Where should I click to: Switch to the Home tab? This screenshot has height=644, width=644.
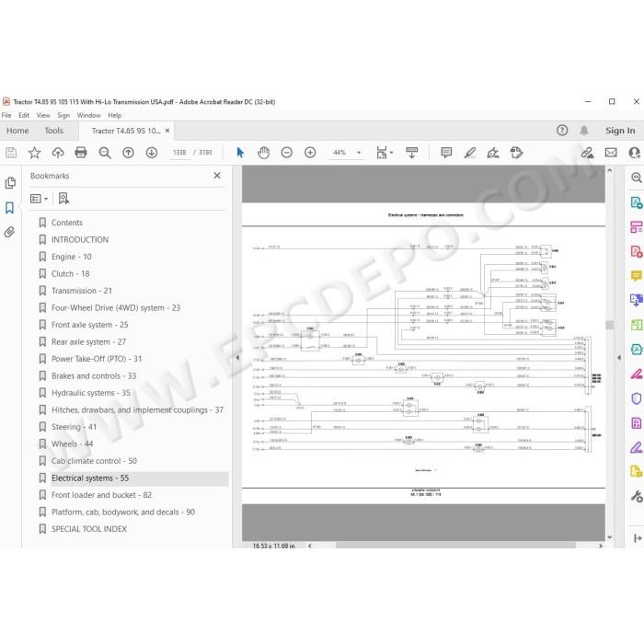tap(17, 131)
